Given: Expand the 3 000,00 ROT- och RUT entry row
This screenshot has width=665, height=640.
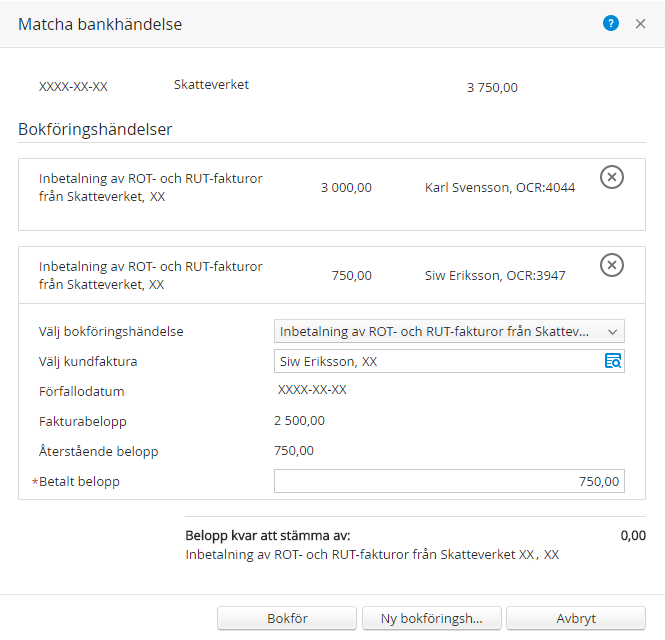Looking at the screenshot, I should pyautogui.click(x=332, y=195).
